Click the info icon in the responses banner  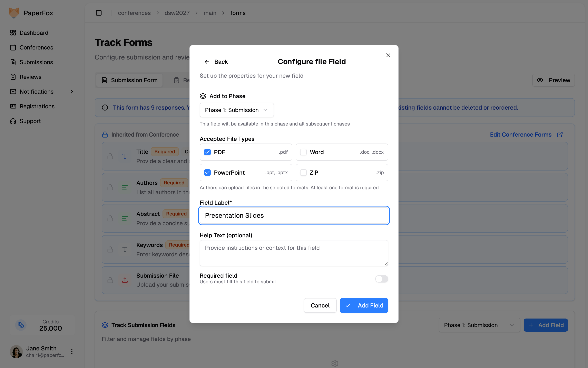coord(105,108)
